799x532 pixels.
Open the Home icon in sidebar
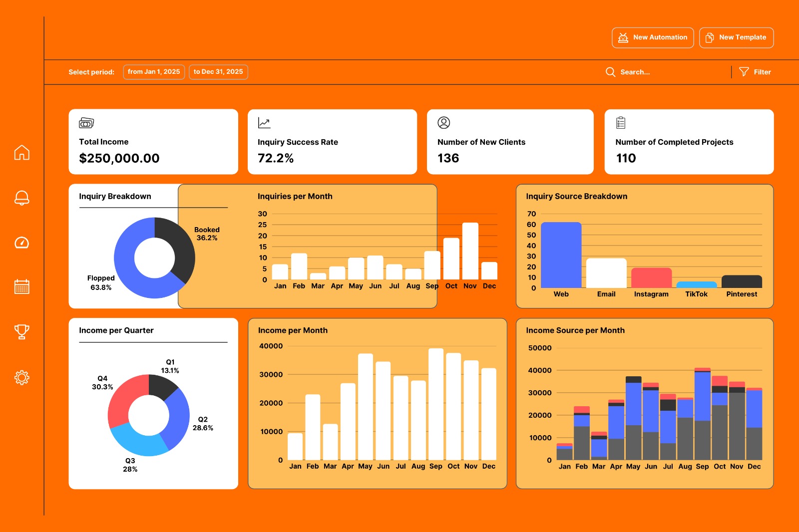(21, 152)
